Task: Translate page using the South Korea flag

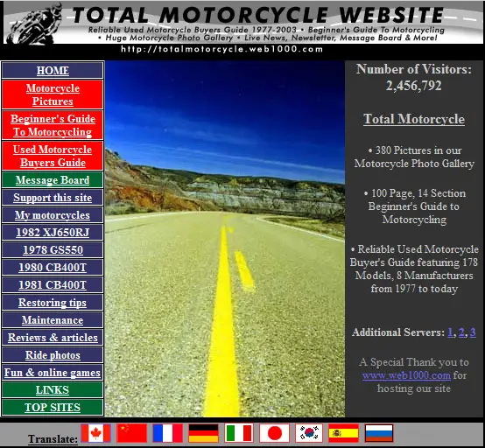Action: [309, 433]
